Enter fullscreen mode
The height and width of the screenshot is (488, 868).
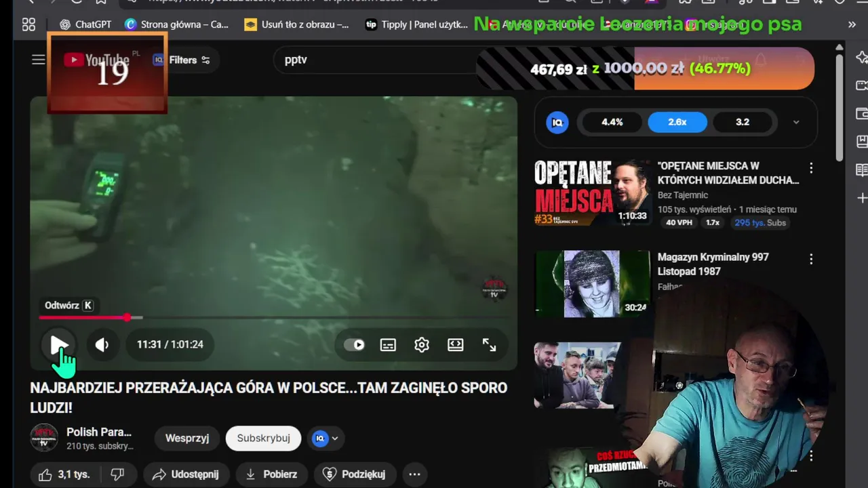point(490,345)
